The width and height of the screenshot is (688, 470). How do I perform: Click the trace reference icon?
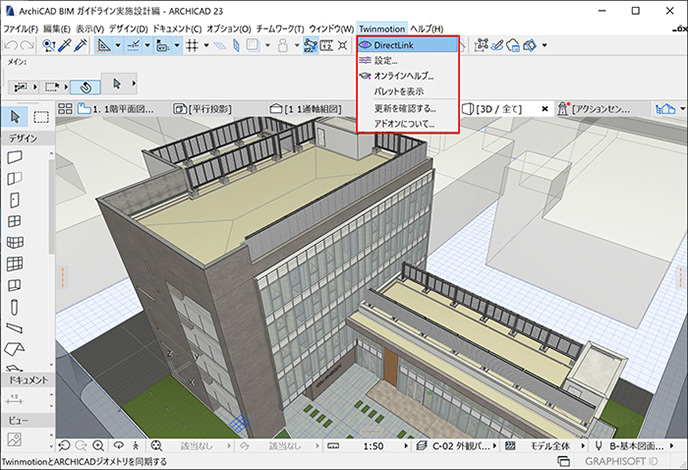coord(253,45)
